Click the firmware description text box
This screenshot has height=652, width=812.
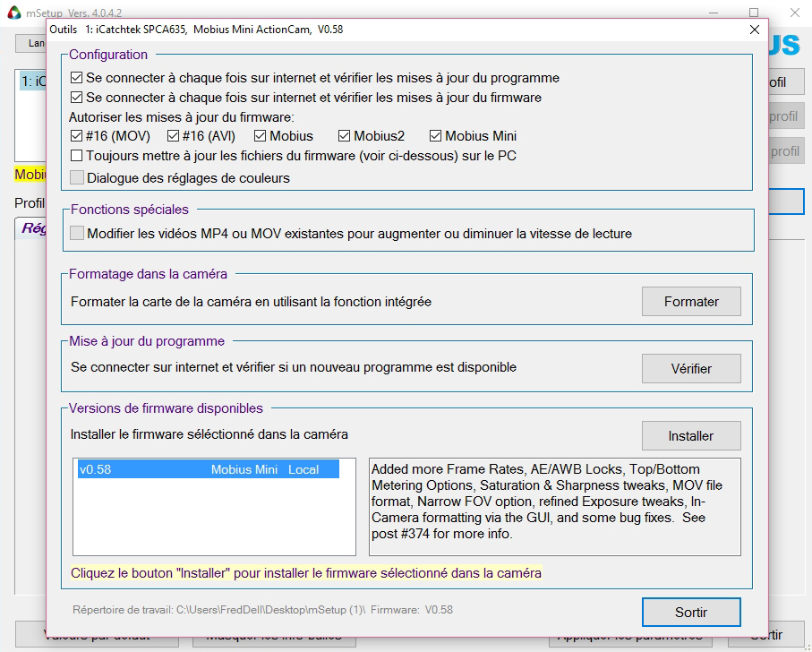tap(555, 507)
